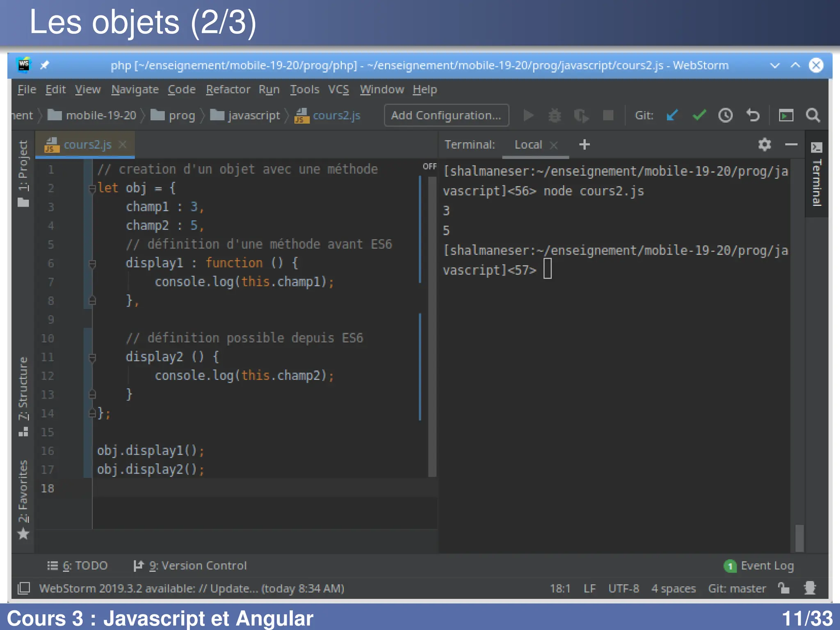
Task: Click javascript breadcrumb folder
Action: click(x=245, y=116)
